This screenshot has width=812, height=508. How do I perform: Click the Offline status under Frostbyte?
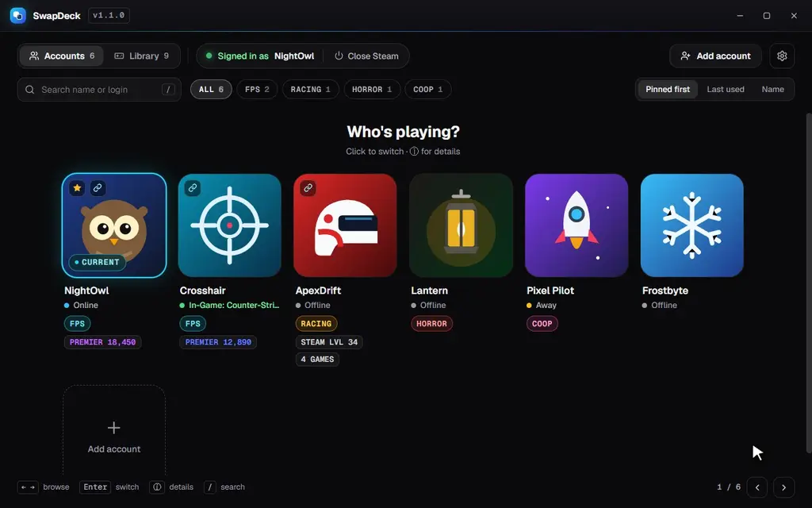click(660, 306)
